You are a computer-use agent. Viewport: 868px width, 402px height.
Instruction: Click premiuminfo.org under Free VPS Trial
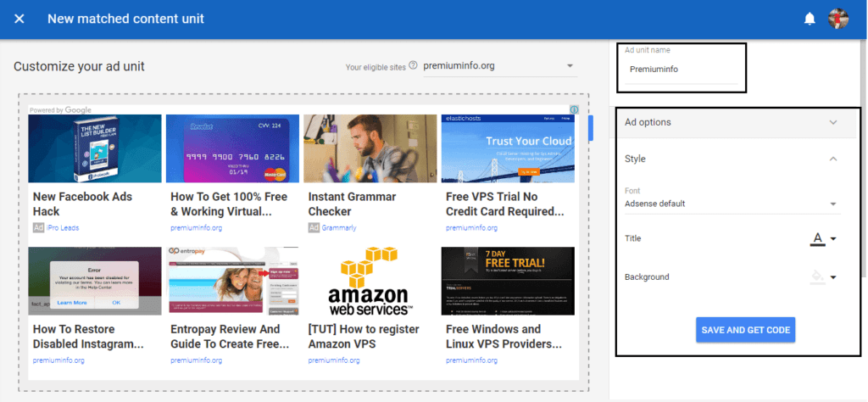pyautogui.click(x=471, y=227)
